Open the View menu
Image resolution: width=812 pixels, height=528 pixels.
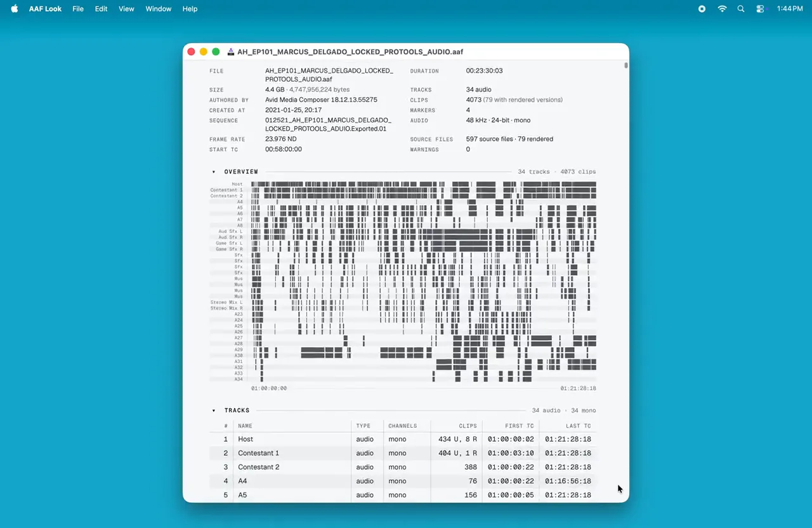tap(126, 9)
